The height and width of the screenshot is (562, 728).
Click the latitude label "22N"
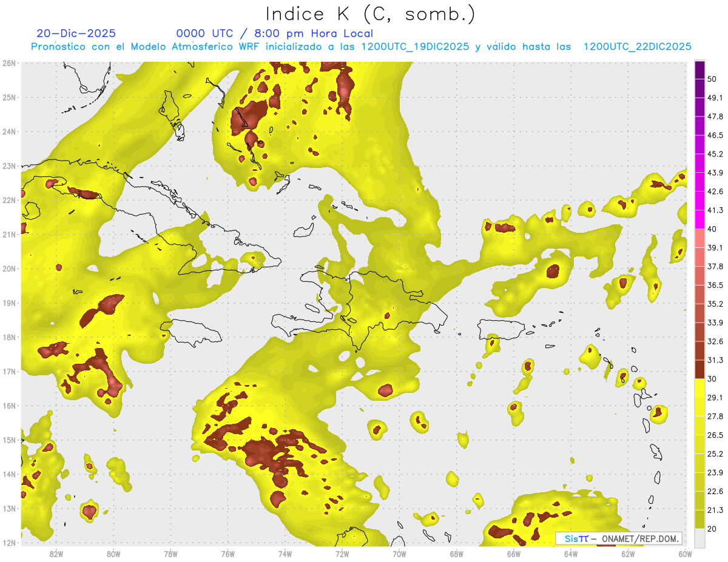click(x=9, y=200)
